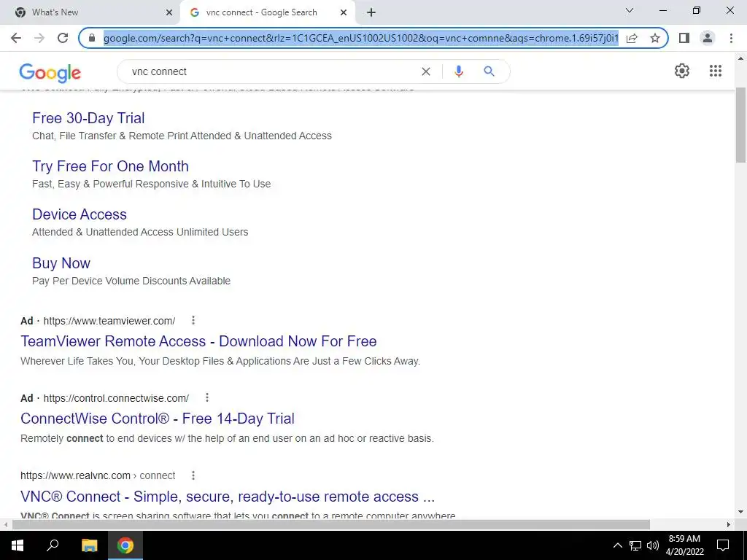Viewport: 747px width, 560px height.
Task: Click the scroll-right arrow of horizontal scrollbar
Action: click(729, 524)
